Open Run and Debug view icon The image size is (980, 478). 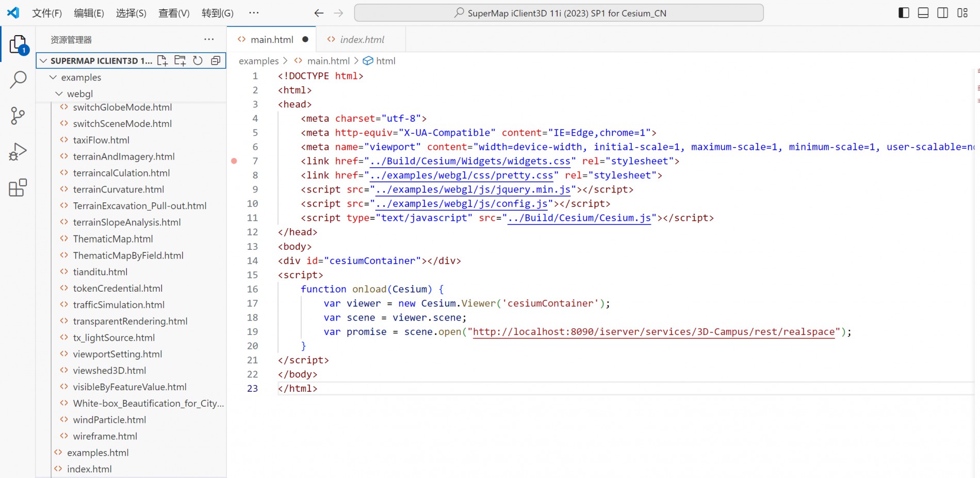(x=18, y=152)
